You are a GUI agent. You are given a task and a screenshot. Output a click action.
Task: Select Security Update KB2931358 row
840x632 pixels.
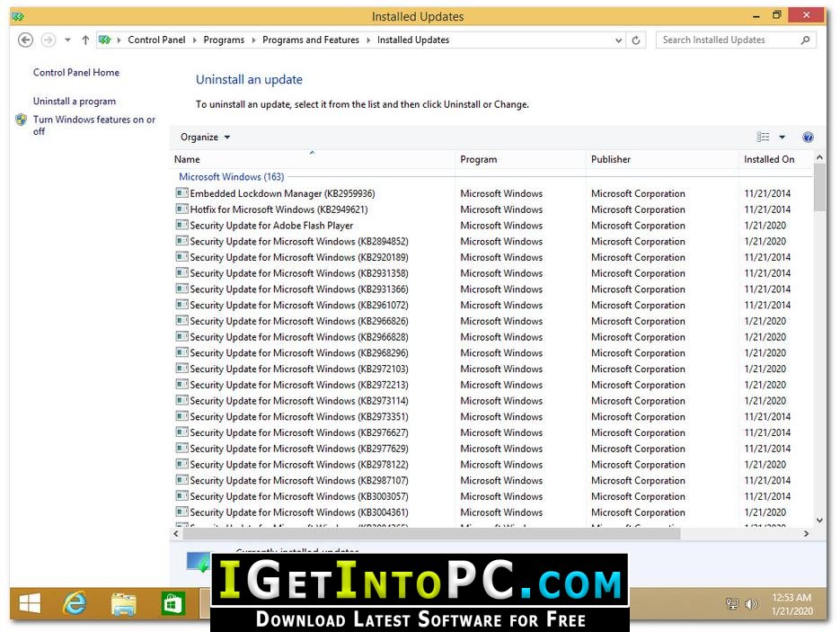click(x=491, y=273)
